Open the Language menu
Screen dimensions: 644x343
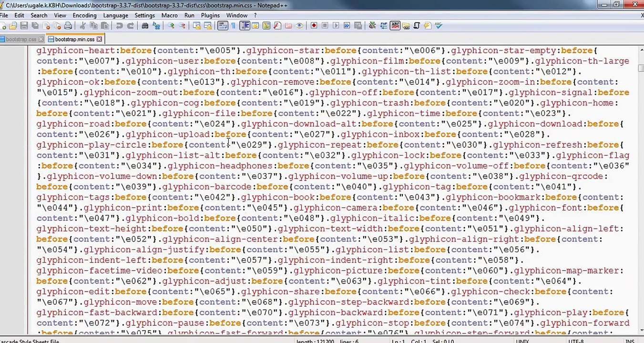click(x=115, y=15)
